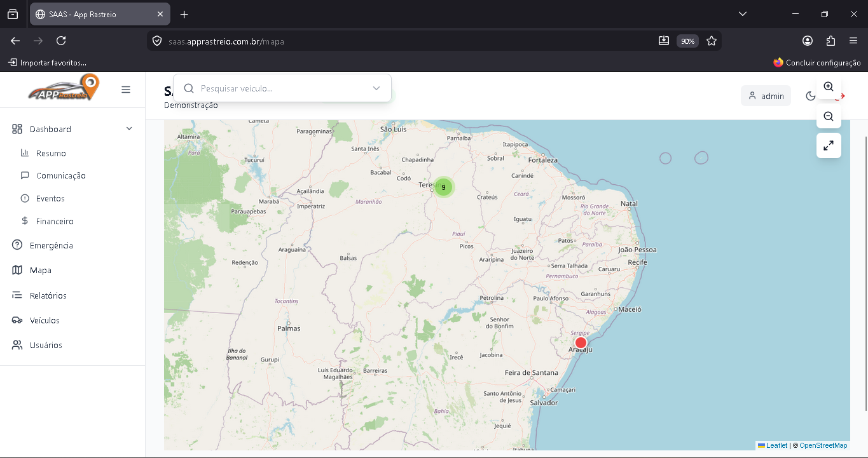Click the red marker at Aracaju

pyautogui.click(x=581, y=343)
